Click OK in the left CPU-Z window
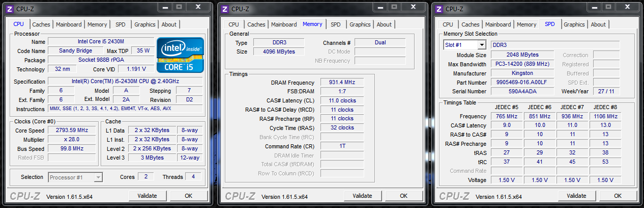This screenshot has height=208, width=644. [188, 196]
